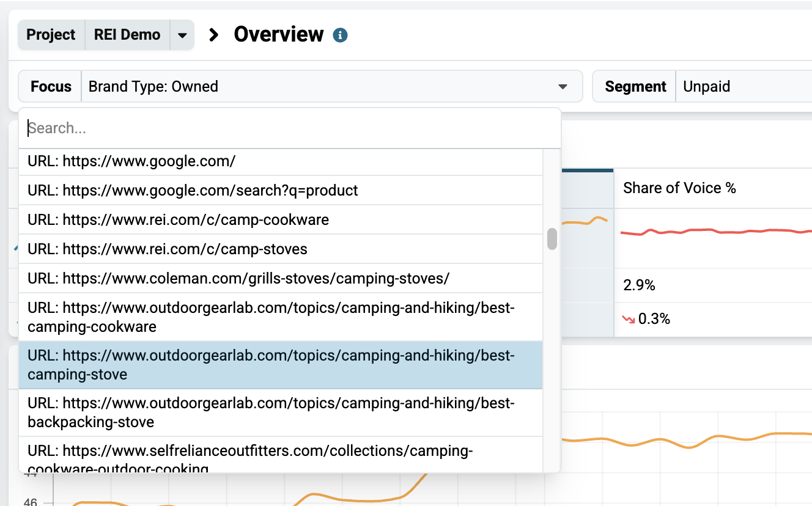Select highlighted outdoorgearlab best-camping-stove option
This screenshot has width=812, height=506.
point(281,365)
